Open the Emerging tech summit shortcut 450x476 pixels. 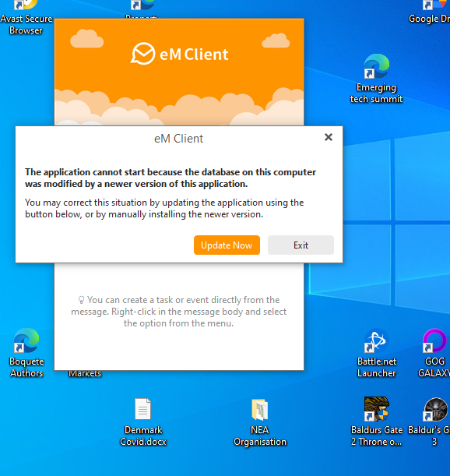(376, 79)
